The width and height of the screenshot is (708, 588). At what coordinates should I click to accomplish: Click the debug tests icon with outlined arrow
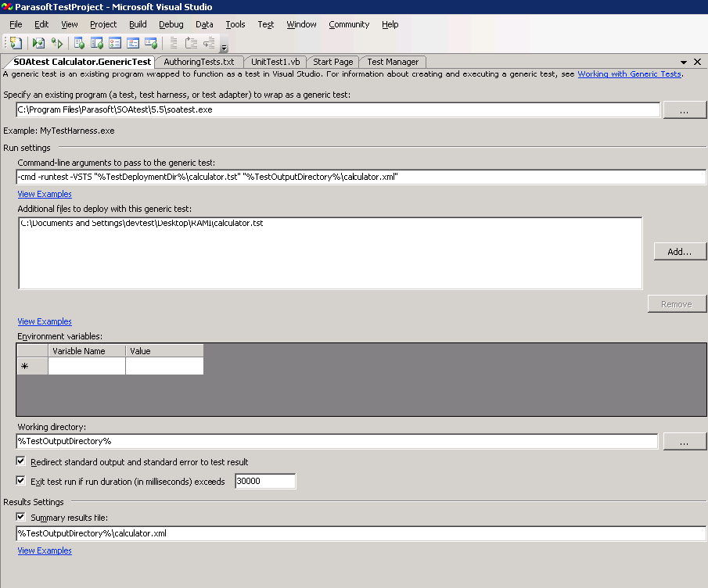pyautogui.click(x=57, y=43)
